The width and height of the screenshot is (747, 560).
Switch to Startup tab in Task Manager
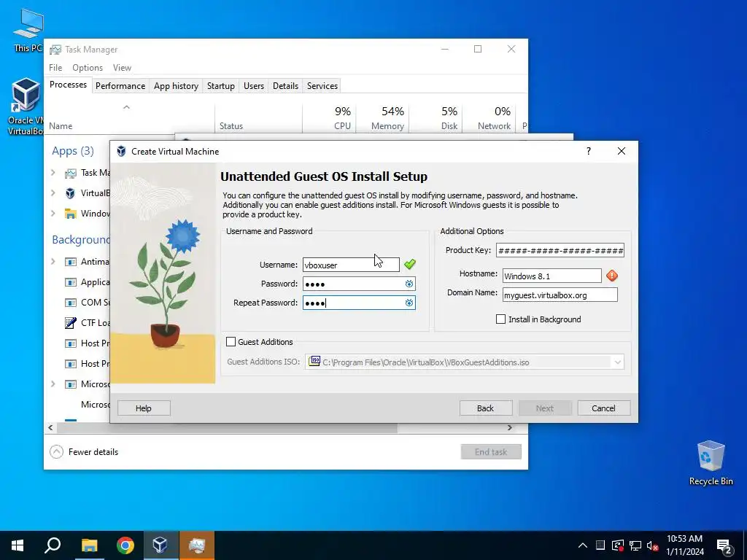[x=220, y=86]
